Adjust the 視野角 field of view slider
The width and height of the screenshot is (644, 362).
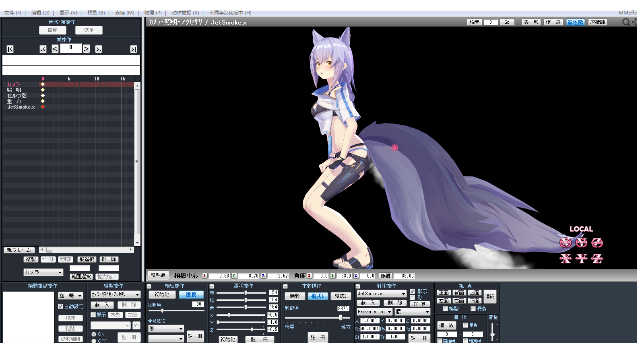coord(163,311)
